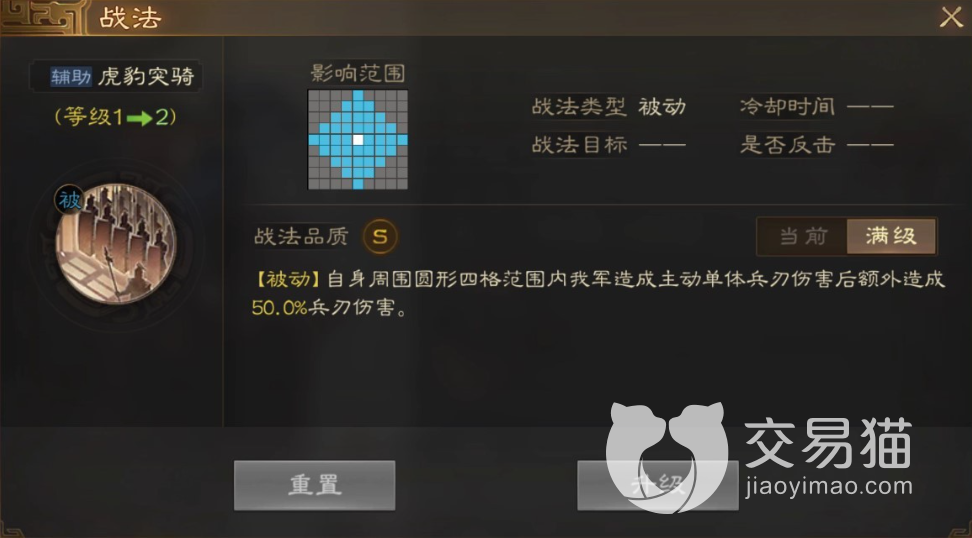This screenshot has width=972, height=538.
Task: Click the 交易猫 cat logo watermark
Action: tap(666, 457)
